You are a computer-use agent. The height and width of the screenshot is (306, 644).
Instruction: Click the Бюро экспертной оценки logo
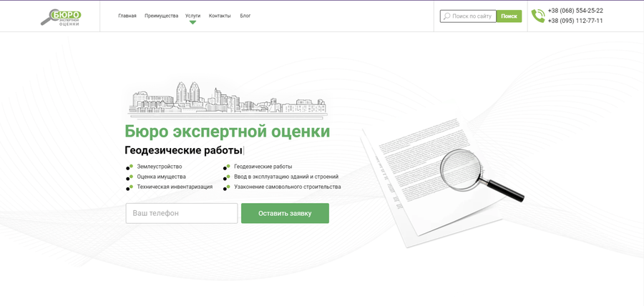tap(61, 17)
